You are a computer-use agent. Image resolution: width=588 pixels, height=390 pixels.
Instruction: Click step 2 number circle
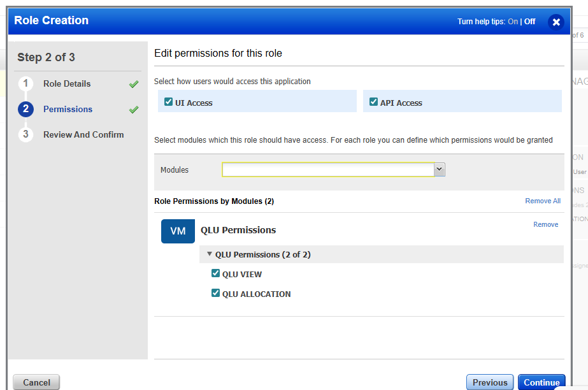pos(25,109)
